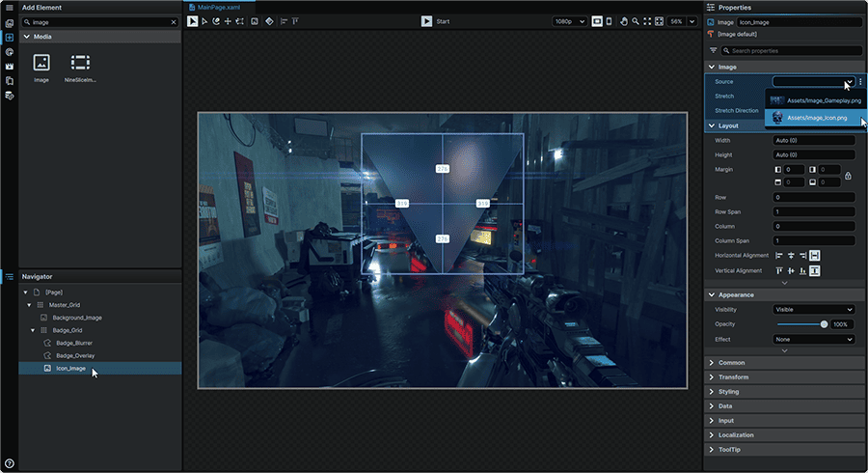Set horizontal alignment to left
This screenshot has height=473, width=868.
coord(779,256)
